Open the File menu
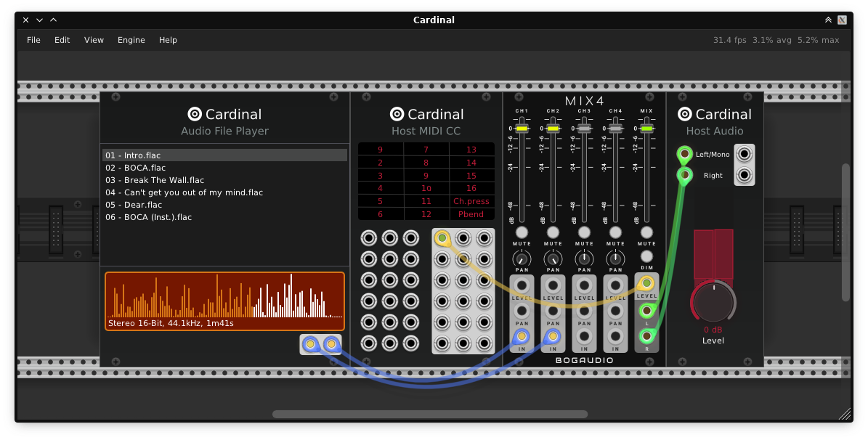 click(x=33, y=40)
